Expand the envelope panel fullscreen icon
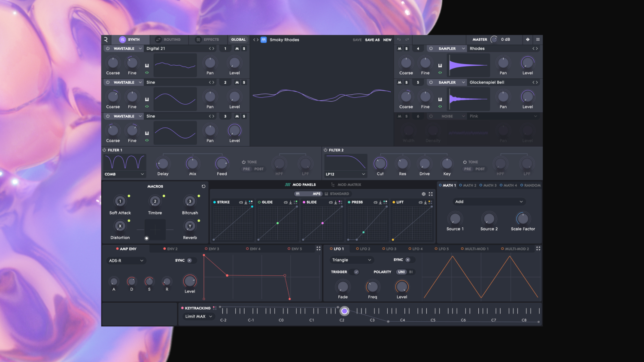This screenshot has width=644, height=362. pos(319,248)
